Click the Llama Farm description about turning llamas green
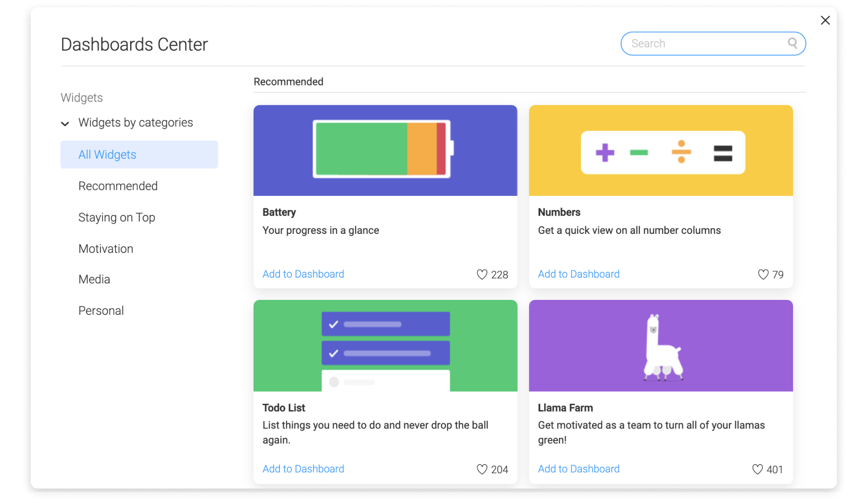868x503 pixels. tap(651, 432)
